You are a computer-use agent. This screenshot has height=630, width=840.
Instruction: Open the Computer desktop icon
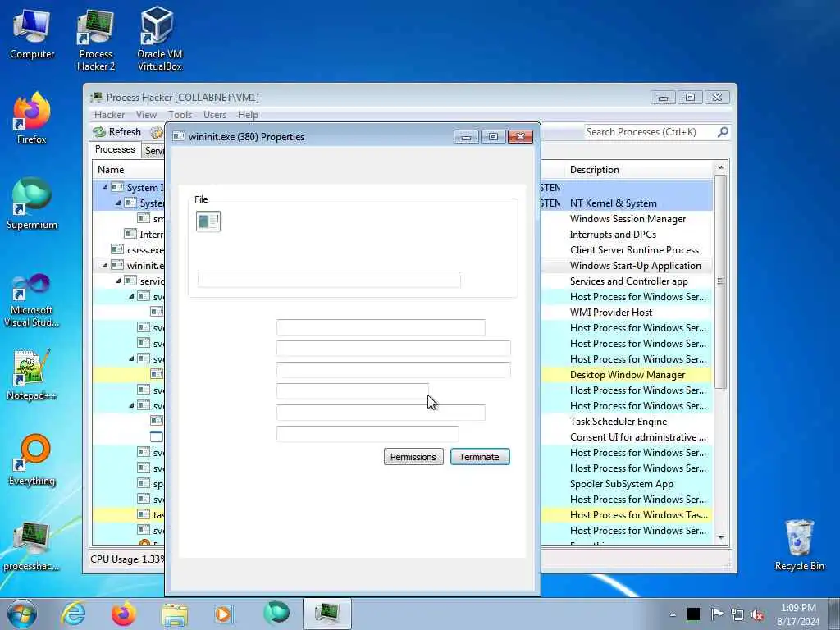pos(32,34)
